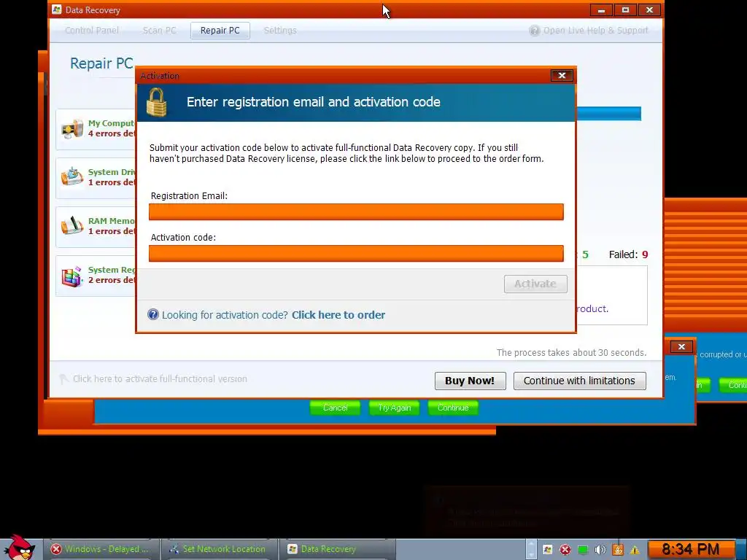This screenshot has width=747, height=560.
Task: Click the help question mark icon beside Live Help
Action: (x=535, y=31)
